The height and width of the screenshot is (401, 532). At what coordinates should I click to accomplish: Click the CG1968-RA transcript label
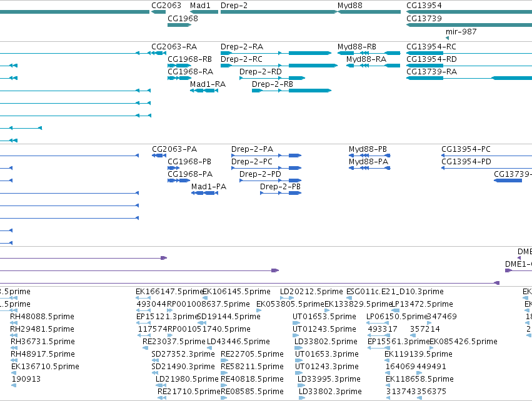pyautogui.click(x=190, y=72)
